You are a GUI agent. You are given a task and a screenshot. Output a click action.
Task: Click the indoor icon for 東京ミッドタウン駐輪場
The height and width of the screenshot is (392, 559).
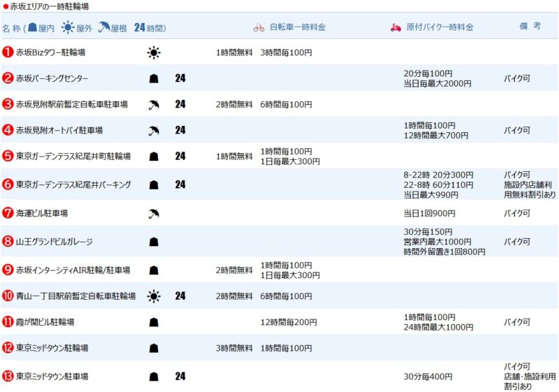click(154, 348)
